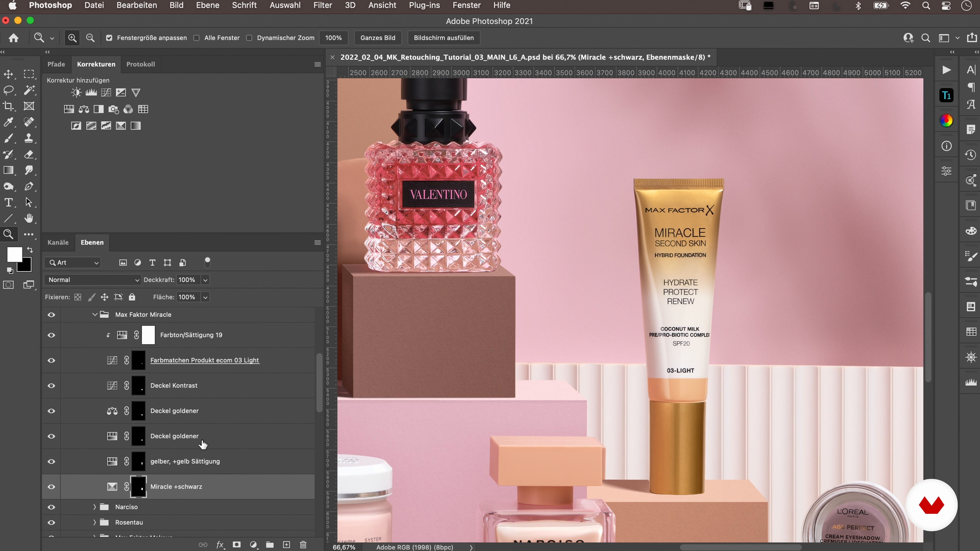Switch to the Pfade tab
This screenshot has width=980, height=551.
click(x=56, y=64)
